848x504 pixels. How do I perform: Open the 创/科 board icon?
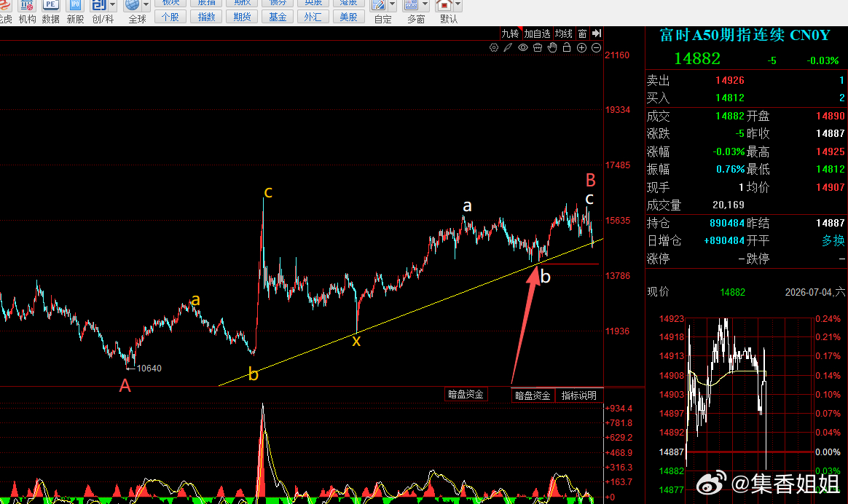(x=98, y=7)
